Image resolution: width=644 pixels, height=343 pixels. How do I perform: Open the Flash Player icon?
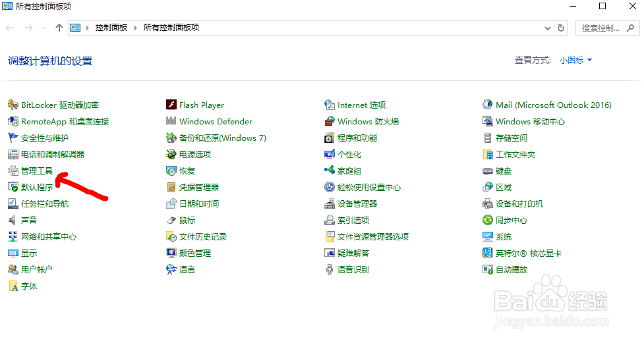[171, 105]
